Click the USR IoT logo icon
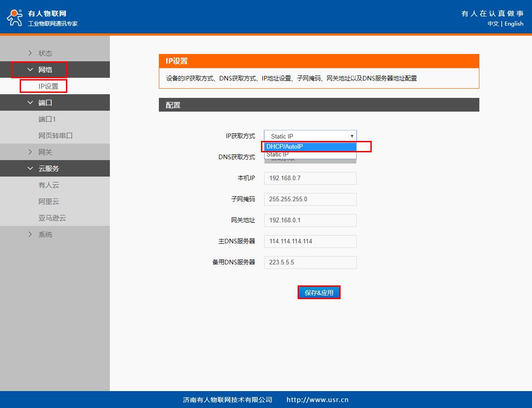The image size is (532, 408). click(x=14, y=17)
